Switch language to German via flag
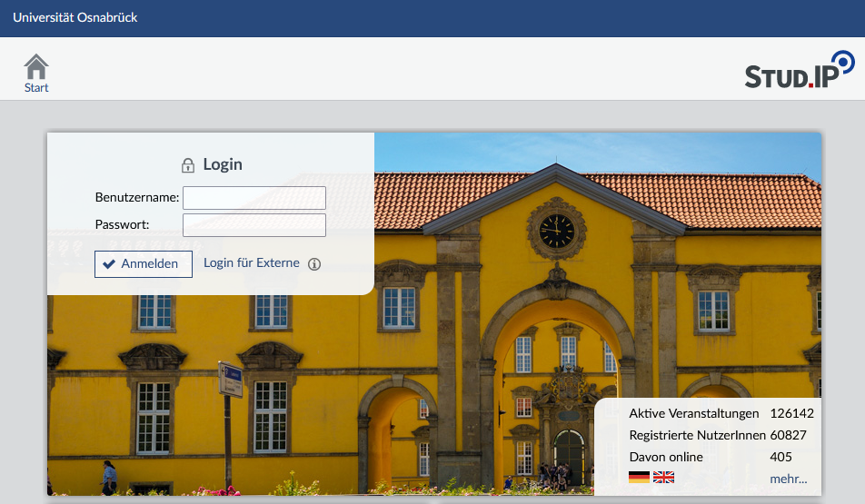865x504 pixels. 639,478
